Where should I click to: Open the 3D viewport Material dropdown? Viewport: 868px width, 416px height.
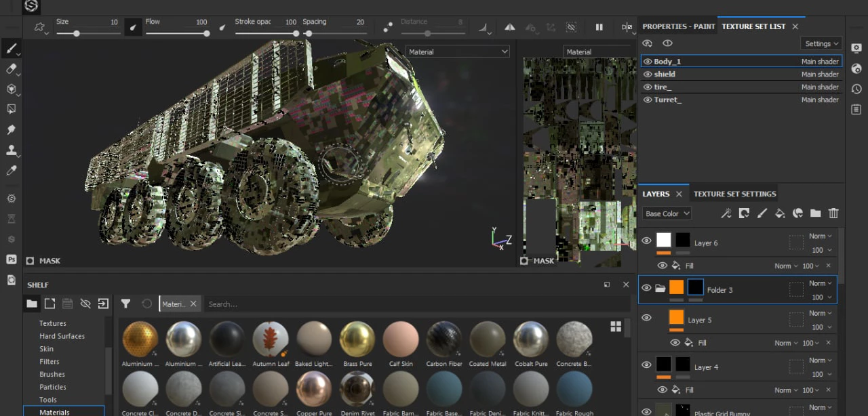point(458,51)
